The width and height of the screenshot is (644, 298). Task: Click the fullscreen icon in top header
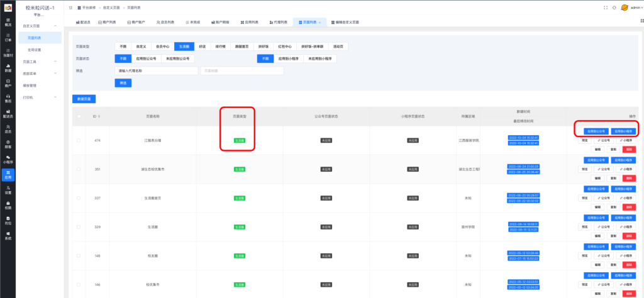point(605,8)
